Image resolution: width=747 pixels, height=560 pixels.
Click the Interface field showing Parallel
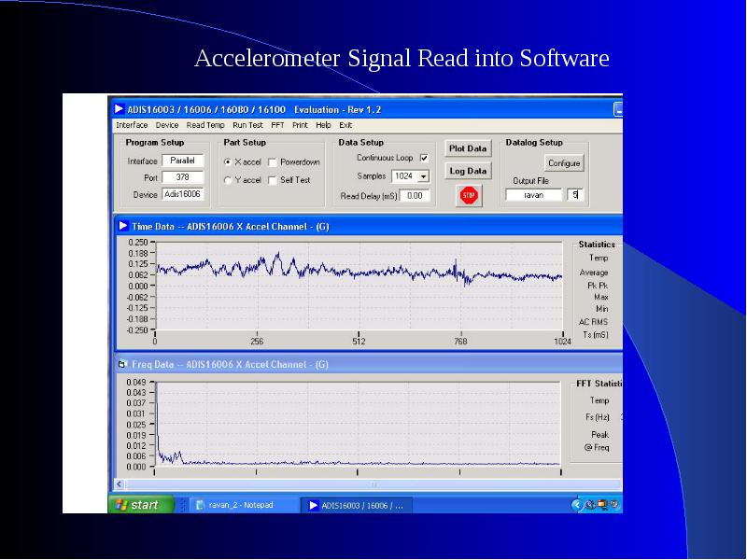pos(182,161)
